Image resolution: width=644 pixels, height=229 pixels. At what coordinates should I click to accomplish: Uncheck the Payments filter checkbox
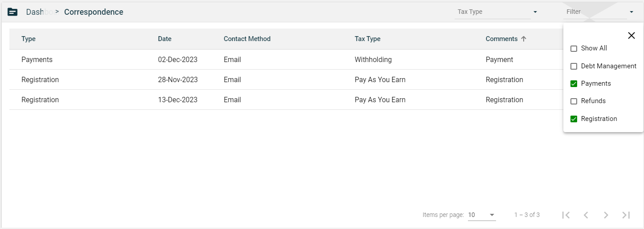574,83
